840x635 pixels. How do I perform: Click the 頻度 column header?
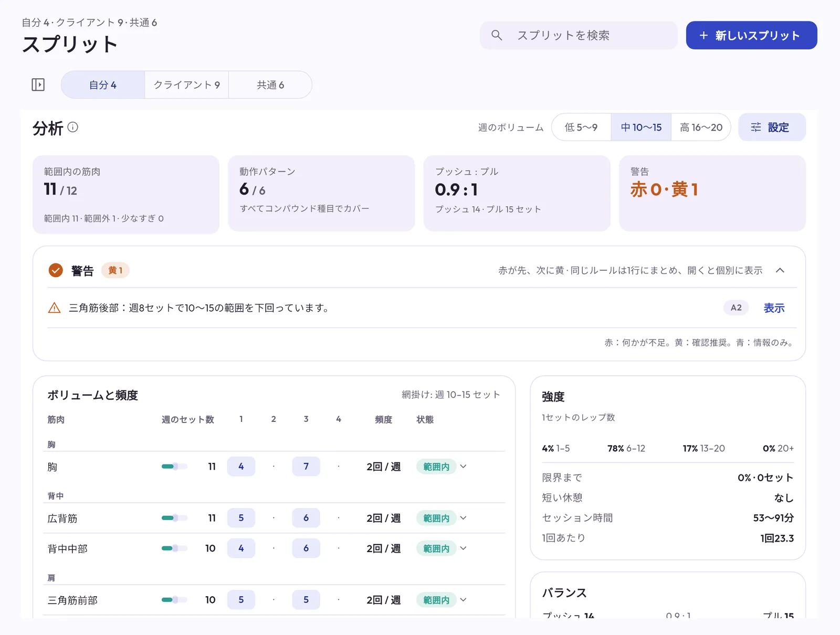[x=384, y=419]
